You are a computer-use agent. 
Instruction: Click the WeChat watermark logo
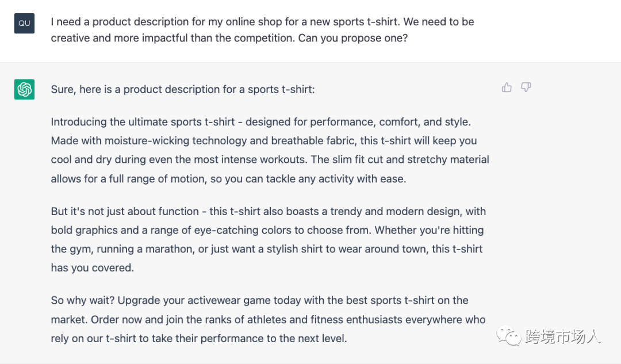[510, 335]
